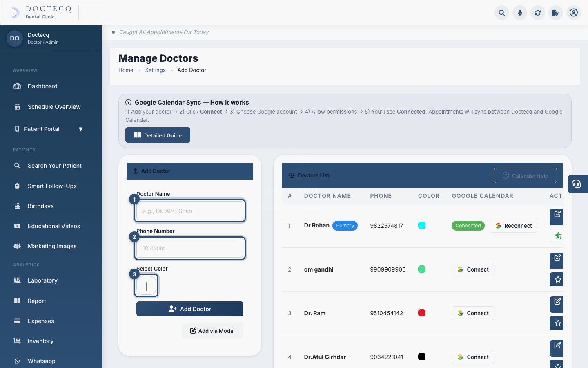Click the document edit icon in top bar
This screenshot has height=368, width=588.
tap(556, 13)
